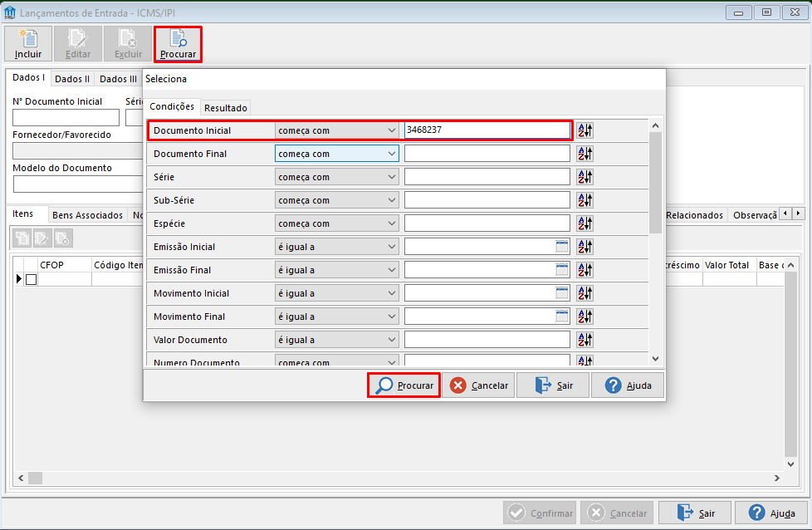The height and width of the screenshot is (530, 812).
Task: Click the Incluir toolbar icon
Action: click(x=28, y=43)
